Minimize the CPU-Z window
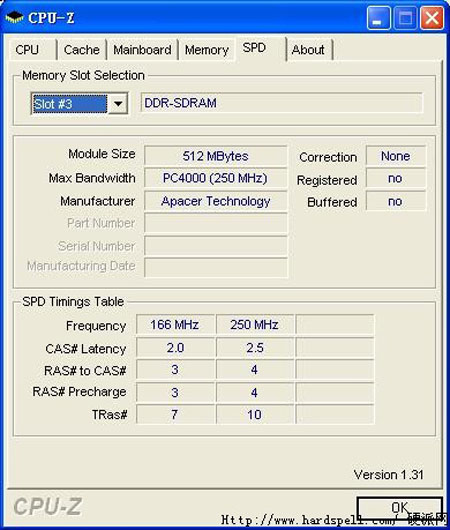 click(378, 18)
